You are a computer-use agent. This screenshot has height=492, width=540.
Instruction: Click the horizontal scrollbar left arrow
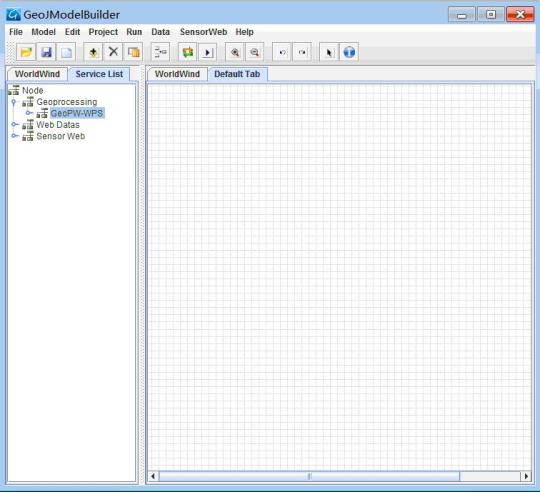tap(153, 476)
